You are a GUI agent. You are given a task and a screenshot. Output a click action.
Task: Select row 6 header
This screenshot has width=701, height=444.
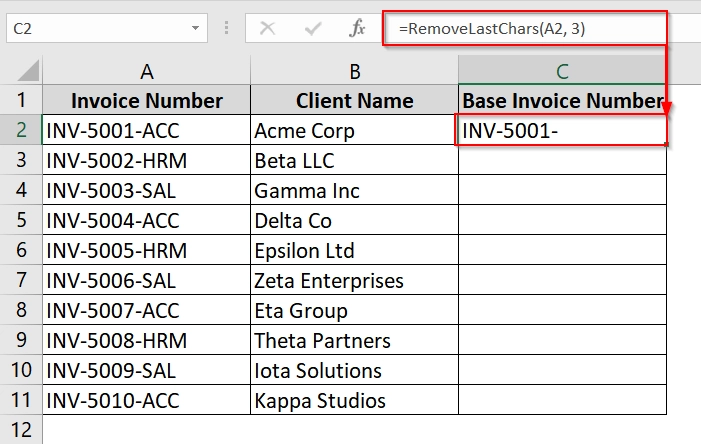click(x=21, y=249)
